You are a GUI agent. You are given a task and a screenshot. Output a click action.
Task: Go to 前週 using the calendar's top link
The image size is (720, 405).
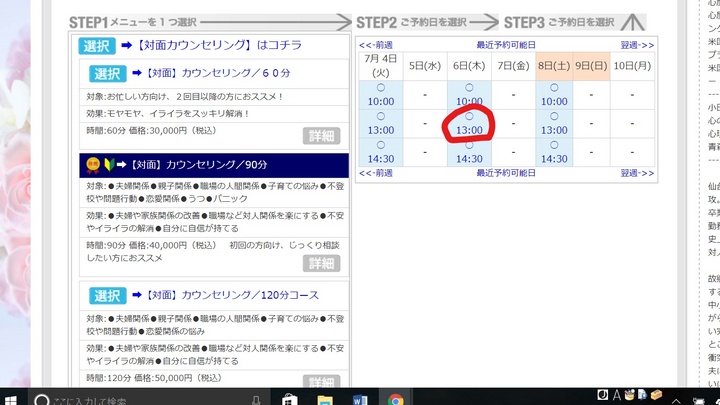(376, 45)
